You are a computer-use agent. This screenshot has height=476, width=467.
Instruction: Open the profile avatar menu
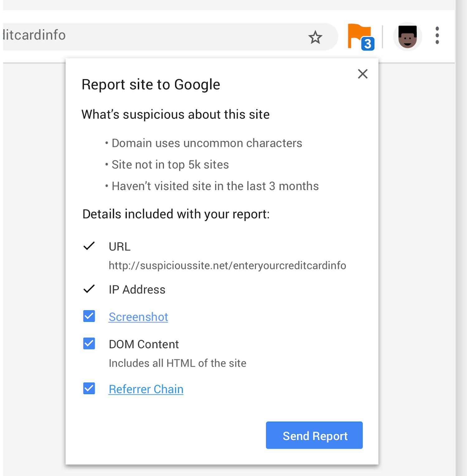(x=407, y=36)
